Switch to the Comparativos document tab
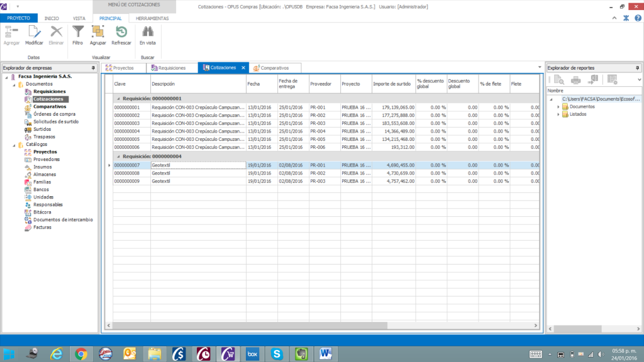The height and width of the screenshot is (362, 644). point(274,68)
